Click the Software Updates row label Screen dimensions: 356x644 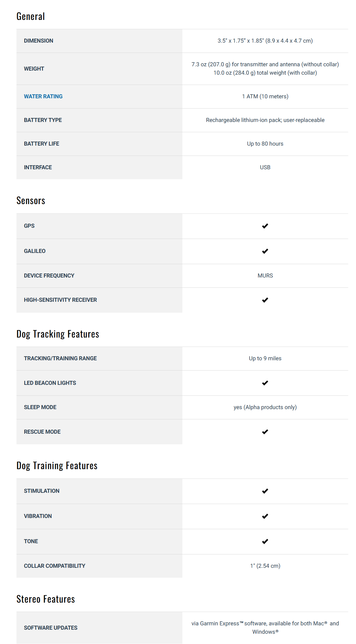51,628
